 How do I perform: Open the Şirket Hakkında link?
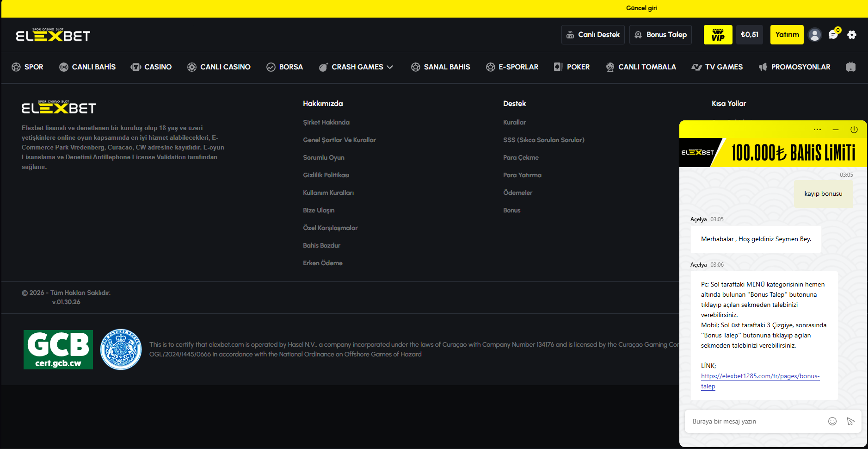pyautogui.click(x=326, y=122)
